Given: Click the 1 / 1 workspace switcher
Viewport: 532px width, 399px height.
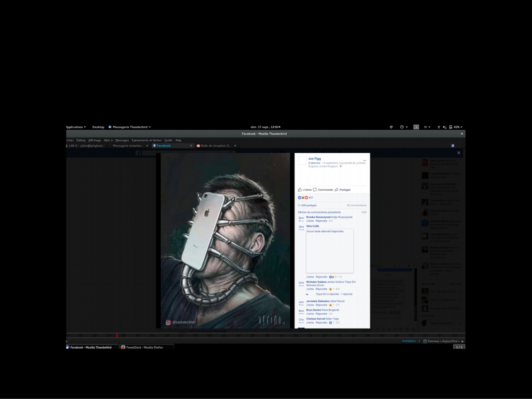Looking at the screenshot, I should (459, 347).
